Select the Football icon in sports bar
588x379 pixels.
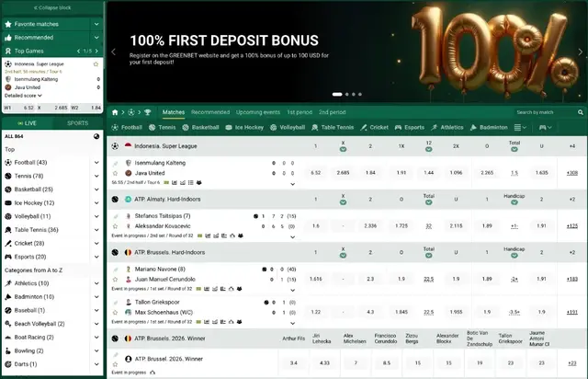(x=115, y=127)
